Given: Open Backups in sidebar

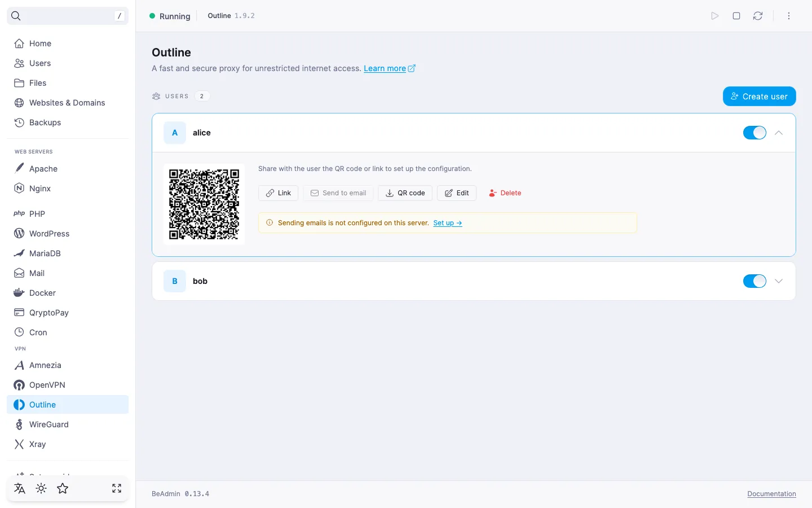Looking at the screenshot, I should pyautogui.click(x=68, y=122).
